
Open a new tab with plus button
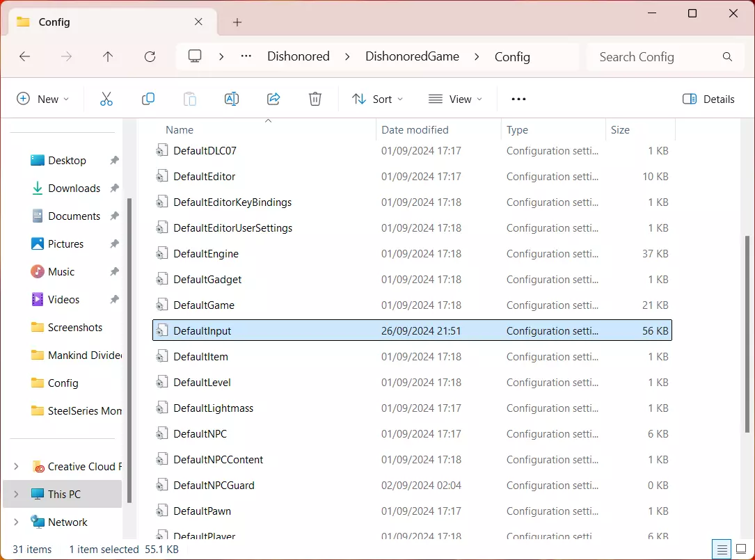click(x=237, y=22)
